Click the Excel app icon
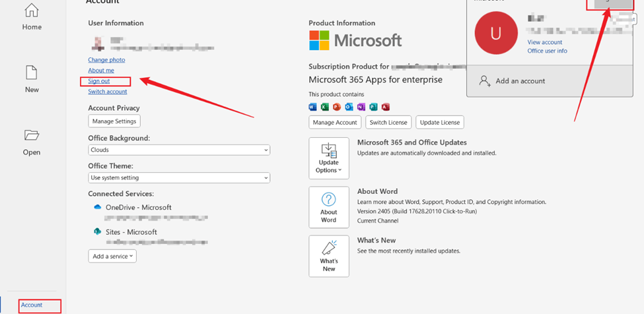The width and height of the screenshot is (644, 314). coord(324,107)
